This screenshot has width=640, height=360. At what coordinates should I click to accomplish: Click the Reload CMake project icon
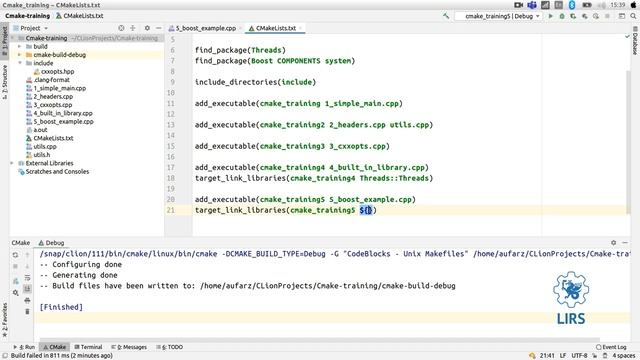click(16, 254)
